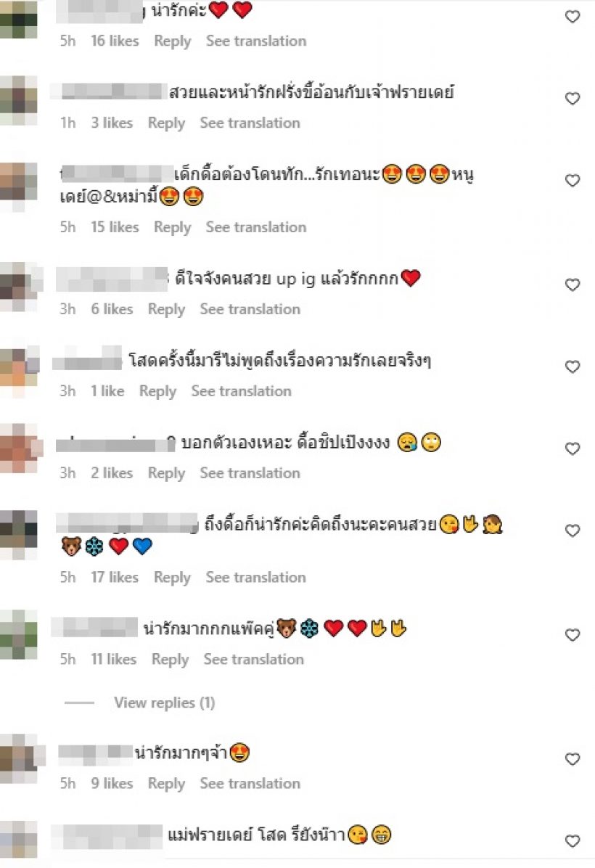Open the '15 likes' list
Viewport: 595px width, 868px height.
point(115,227)
